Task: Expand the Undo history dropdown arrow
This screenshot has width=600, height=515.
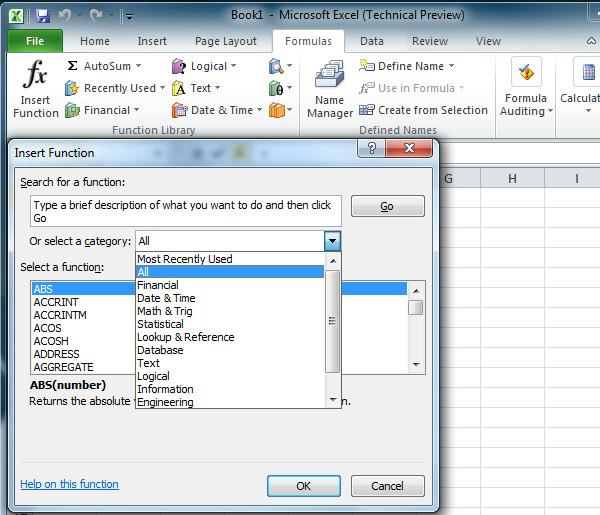Action: pyautogui.click(x=80, y=16)
